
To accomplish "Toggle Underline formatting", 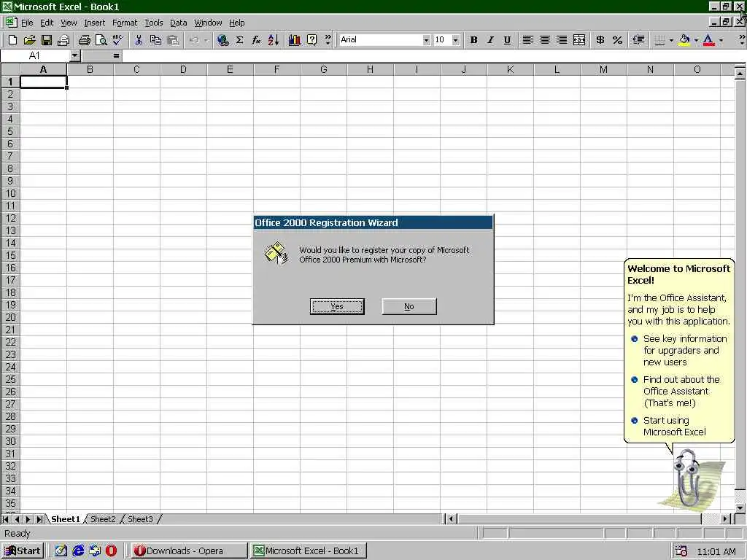I will coord(508,40).
